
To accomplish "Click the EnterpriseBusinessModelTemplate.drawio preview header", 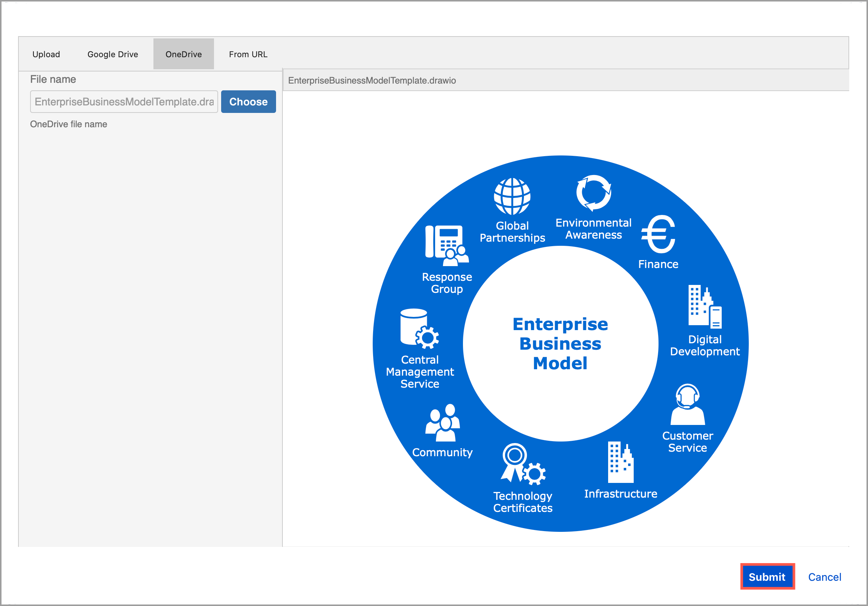I will [372, 80].
